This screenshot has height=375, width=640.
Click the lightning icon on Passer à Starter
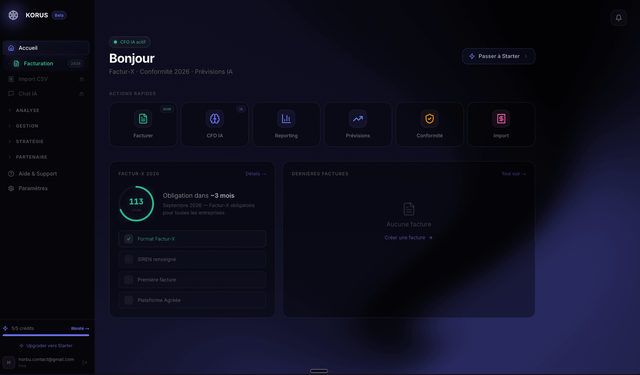click(472, 56)
